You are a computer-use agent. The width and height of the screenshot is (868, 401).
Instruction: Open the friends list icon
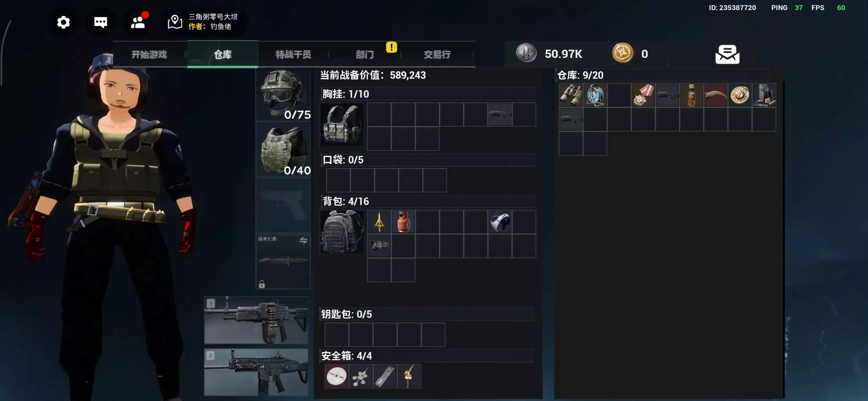[138, 22]
